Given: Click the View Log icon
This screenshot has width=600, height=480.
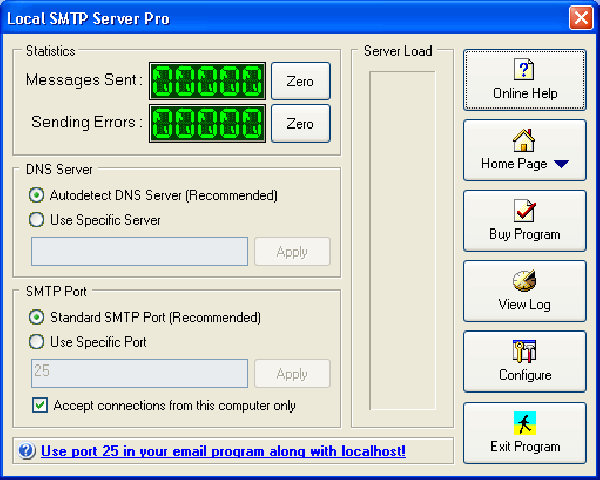Looking at the screenshot, I should pos(525,281).
